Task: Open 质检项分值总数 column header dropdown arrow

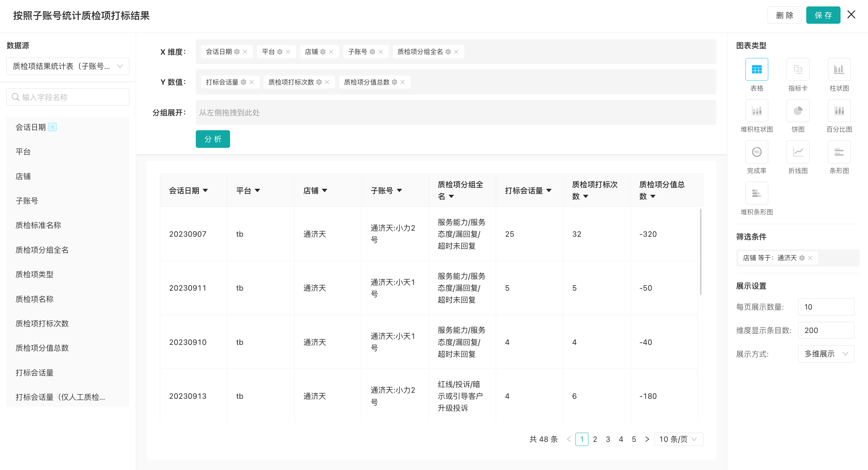Action: [653, 196]
